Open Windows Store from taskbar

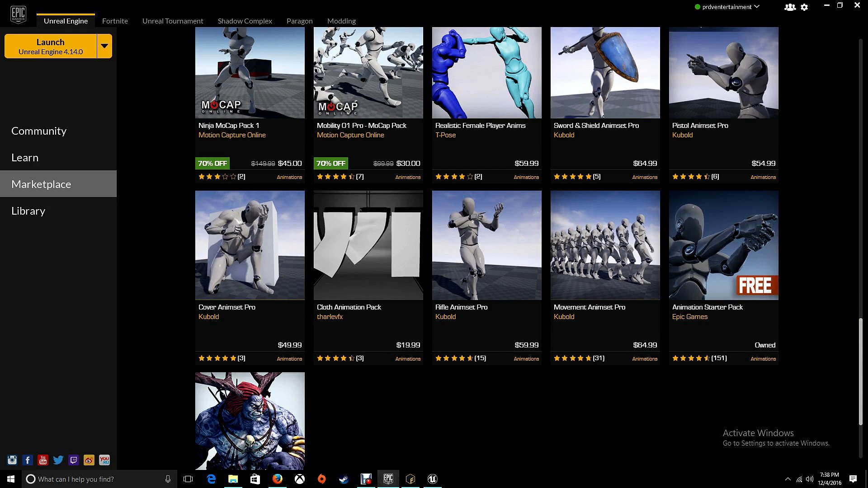coord(255,479)
